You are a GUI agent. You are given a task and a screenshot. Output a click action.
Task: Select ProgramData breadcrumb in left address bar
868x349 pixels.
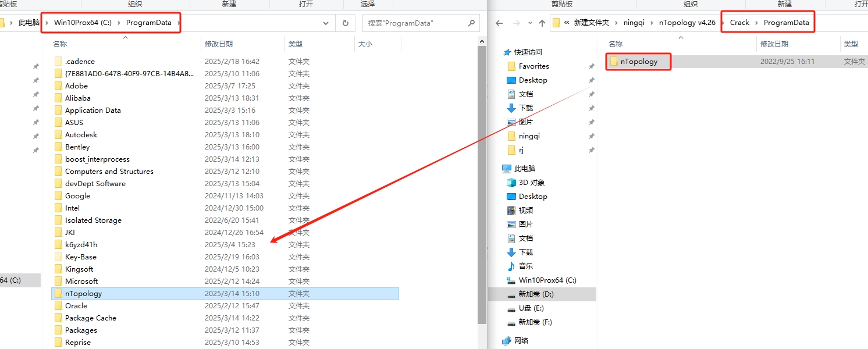pyautogui.click(x=149, y=23)
